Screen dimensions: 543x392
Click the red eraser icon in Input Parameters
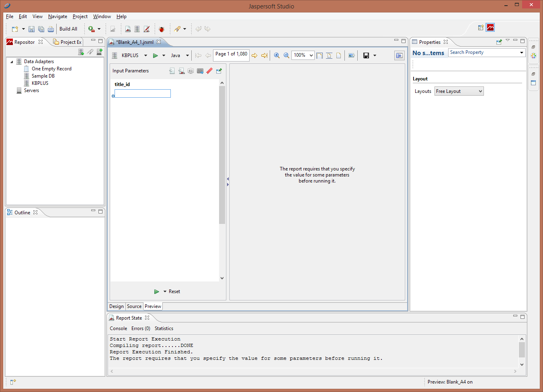tap(209, 71)
